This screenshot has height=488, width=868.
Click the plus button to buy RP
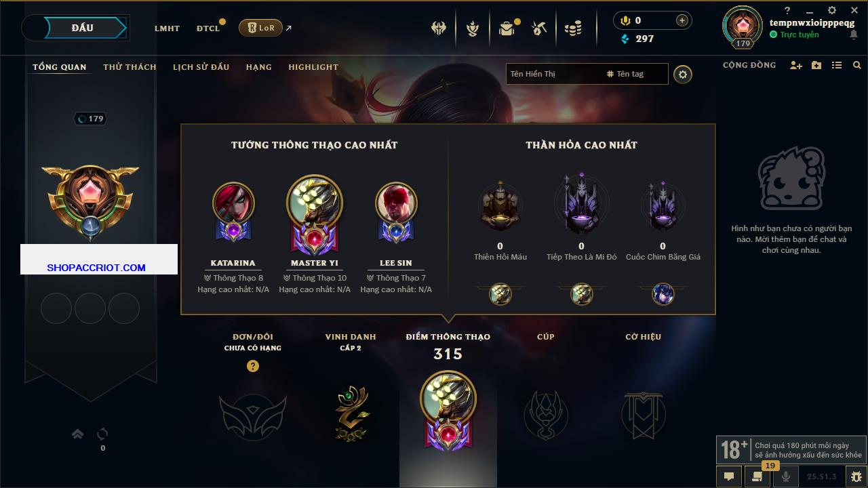(x=682, y=20)
